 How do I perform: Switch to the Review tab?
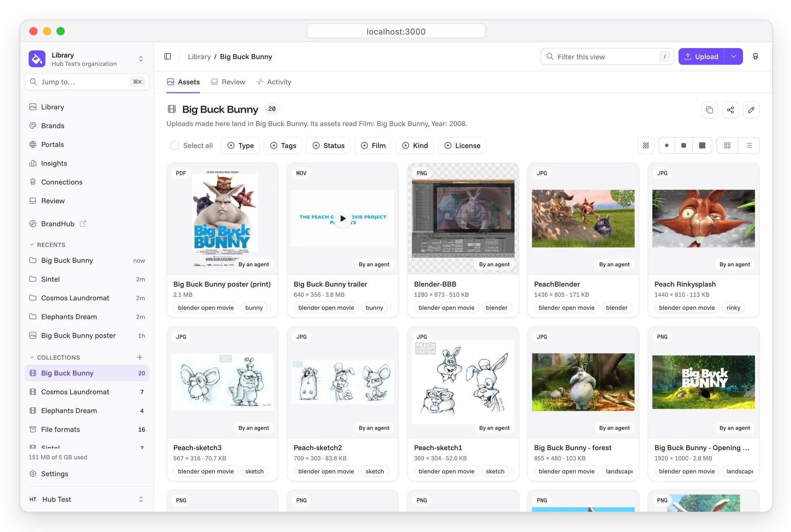pyautogui.click(x=228, y=82)
